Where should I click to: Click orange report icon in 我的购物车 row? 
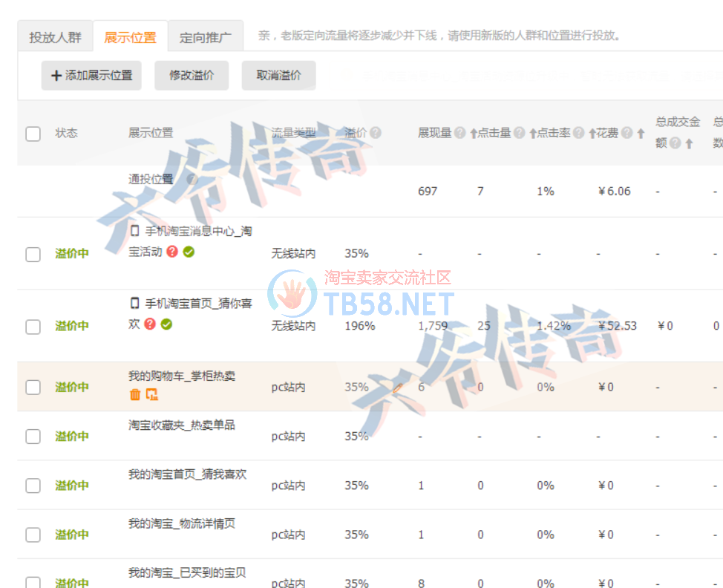151,394
